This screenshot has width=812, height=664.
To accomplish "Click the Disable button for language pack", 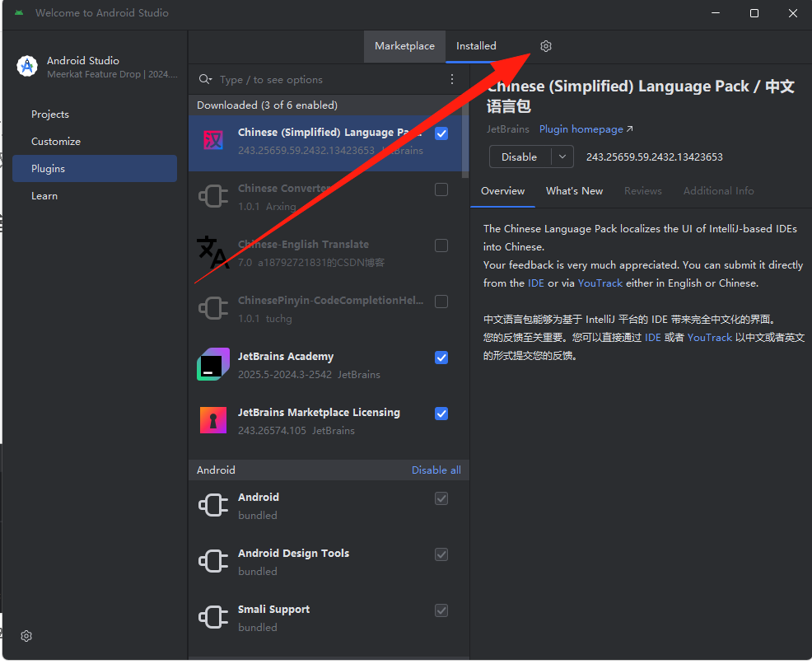I will pyautogui.click(x=520, y=157).
